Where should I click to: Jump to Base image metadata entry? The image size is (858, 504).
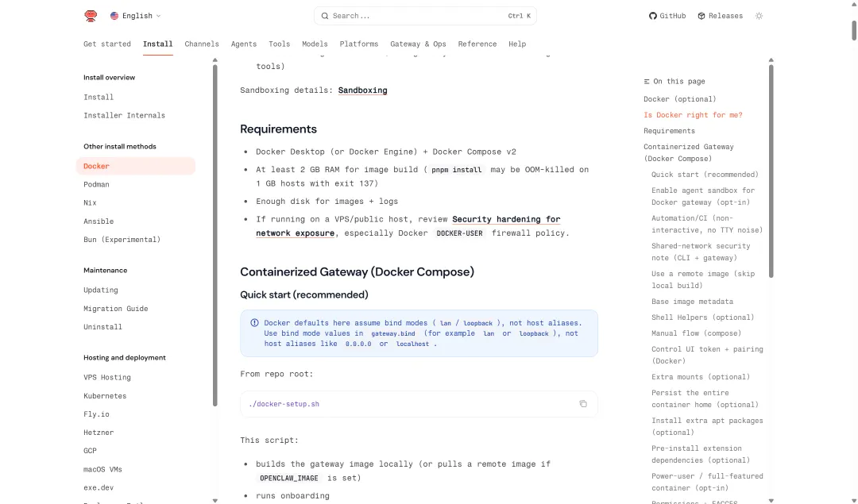[x=692, y=302]
